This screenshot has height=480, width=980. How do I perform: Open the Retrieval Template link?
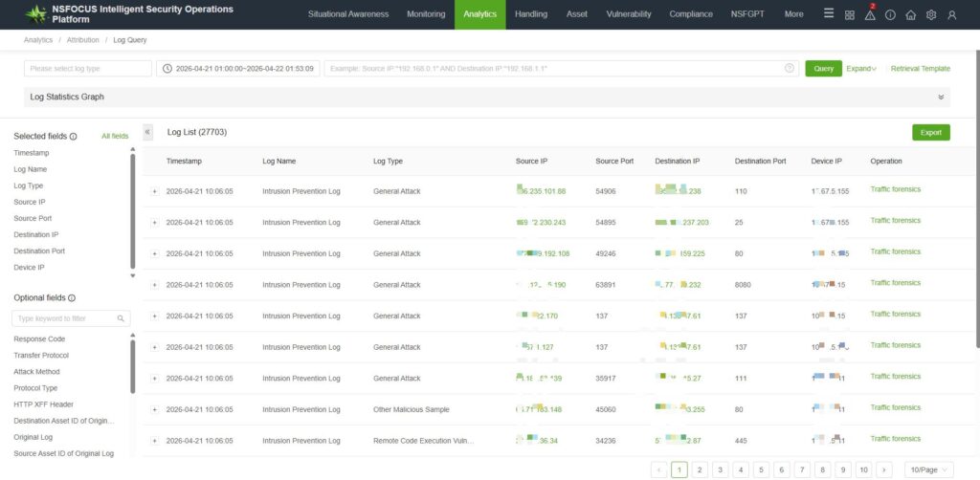(920, 69)
